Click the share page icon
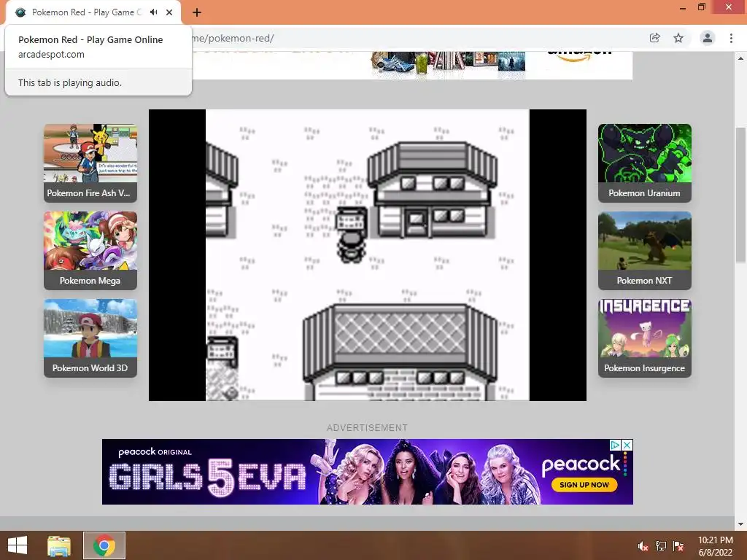Screen dimensions: 747x560 (655, 38)
